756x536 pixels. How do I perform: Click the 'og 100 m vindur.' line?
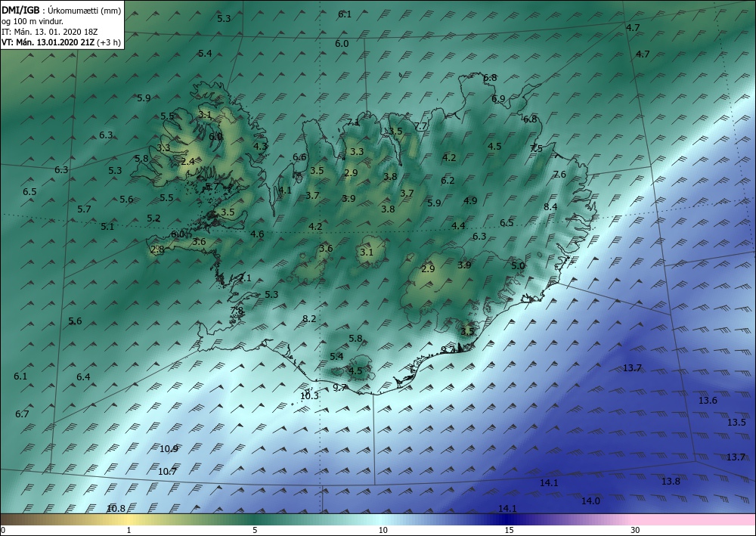pos(33,20)
